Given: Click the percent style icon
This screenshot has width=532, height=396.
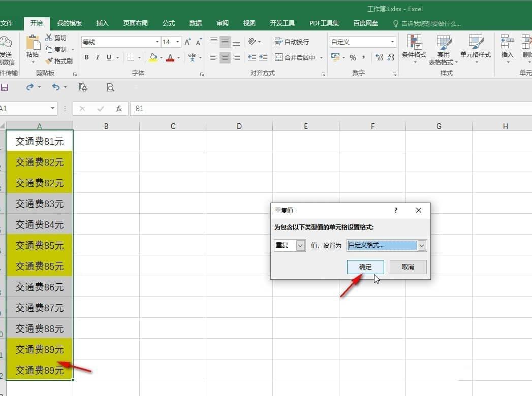Looking at the screenshot, I should coord(353,58).
